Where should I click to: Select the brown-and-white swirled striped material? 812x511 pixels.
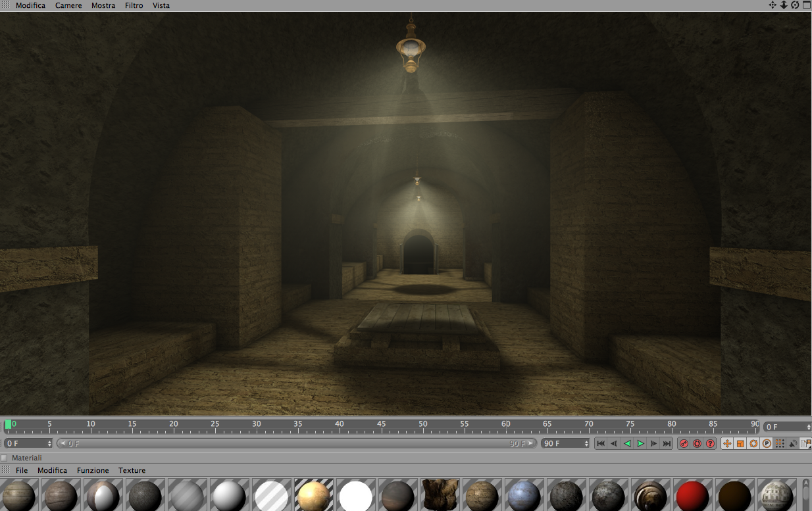point(650,496)
